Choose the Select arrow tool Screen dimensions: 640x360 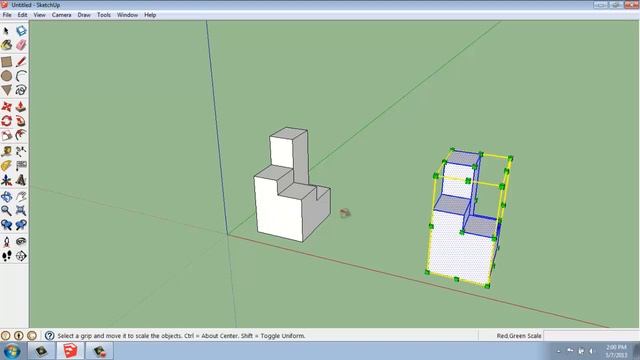pos(6,31)
